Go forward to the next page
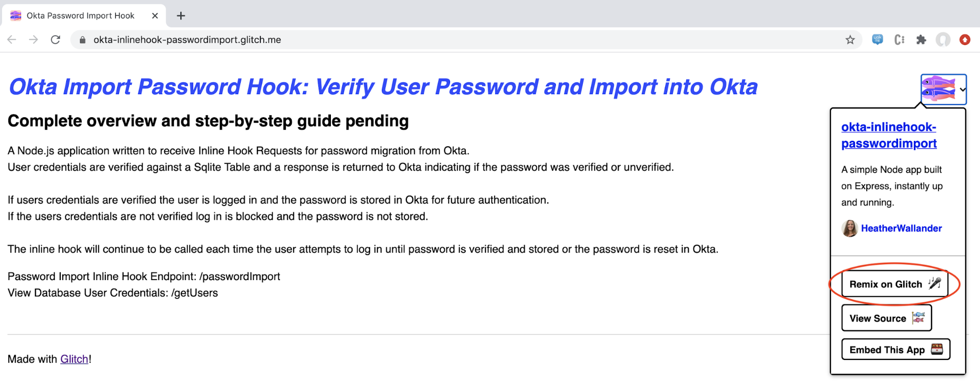This screenshot has width=980, height=387. [x=33, y=40]
